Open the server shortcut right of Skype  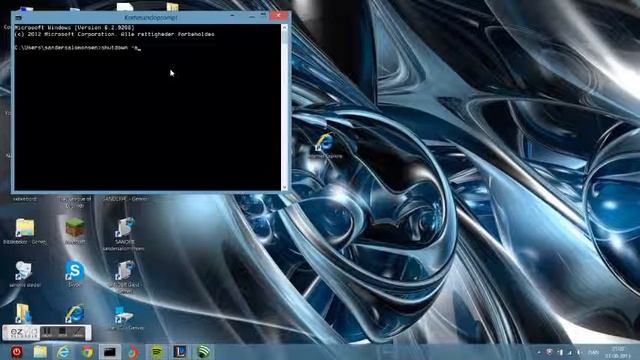[124, 271]
